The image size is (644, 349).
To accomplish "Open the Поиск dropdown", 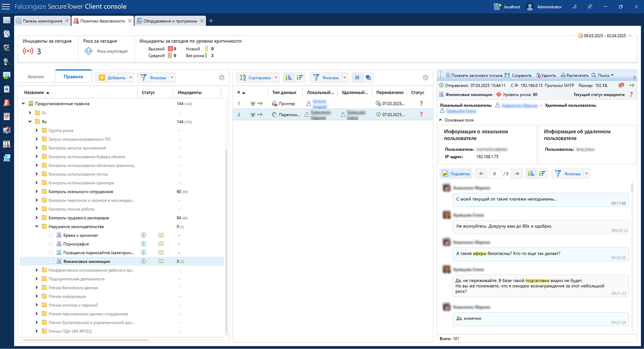I will point(602,75).
